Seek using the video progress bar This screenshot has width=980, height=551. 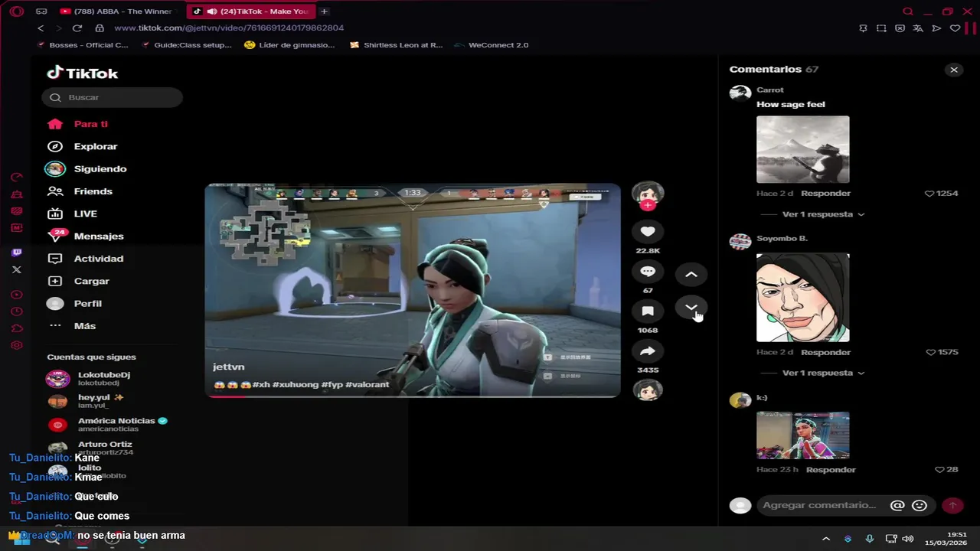(x=413, y=396)
